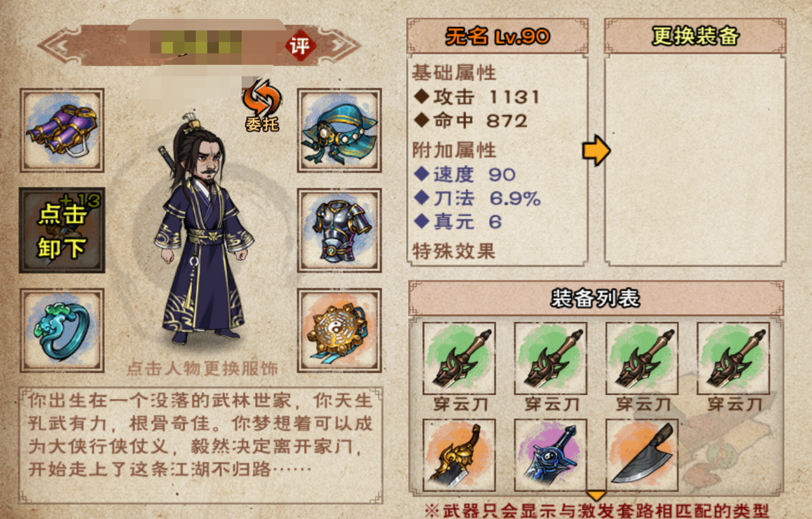The height and width of the screenshot is (519, 812).
Task: Click the 装备列表 header
Action: click(x=596, y=298)
